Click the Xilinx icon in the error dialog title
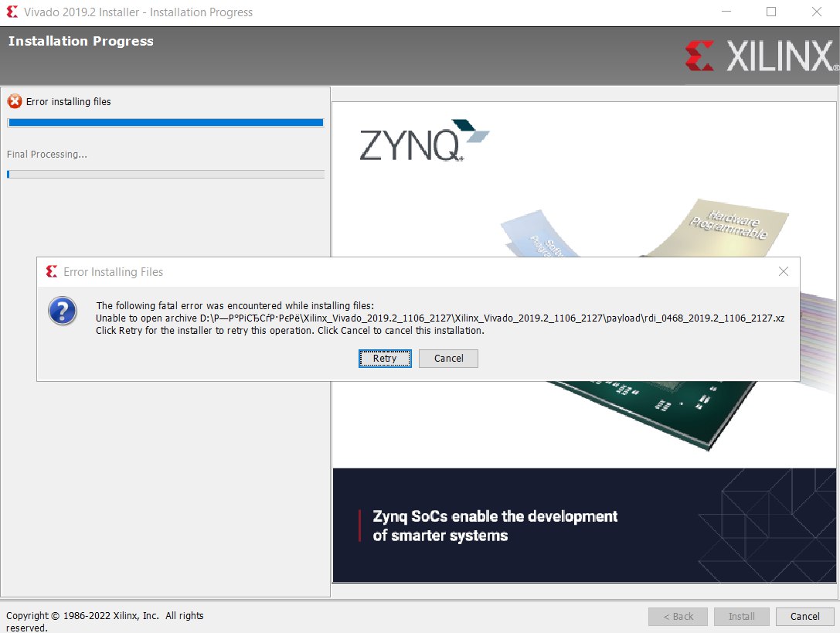The width and height of the screenshot is (840, 633). pos(52,272)
